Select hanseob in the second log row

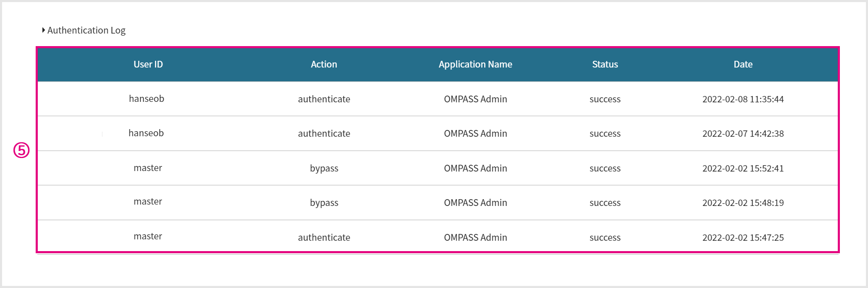(x=146, y=133)
